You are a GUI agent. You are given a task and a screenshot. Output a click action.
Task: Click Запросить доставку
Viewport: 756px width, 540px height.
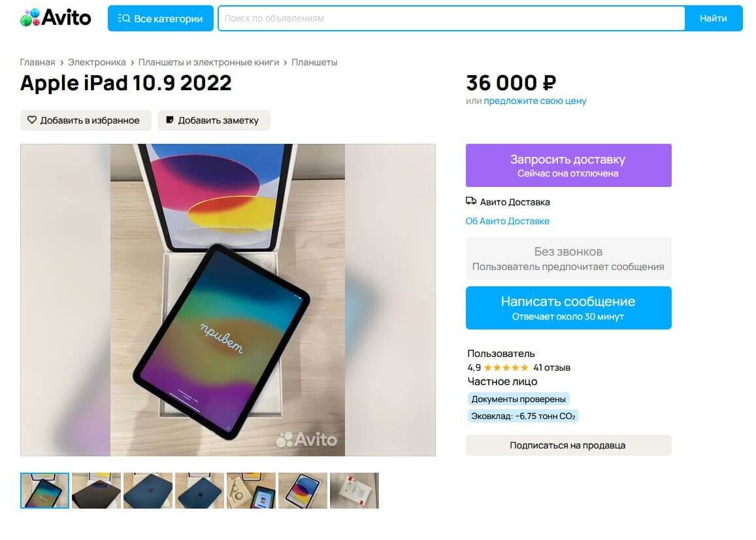click(568, 165)
